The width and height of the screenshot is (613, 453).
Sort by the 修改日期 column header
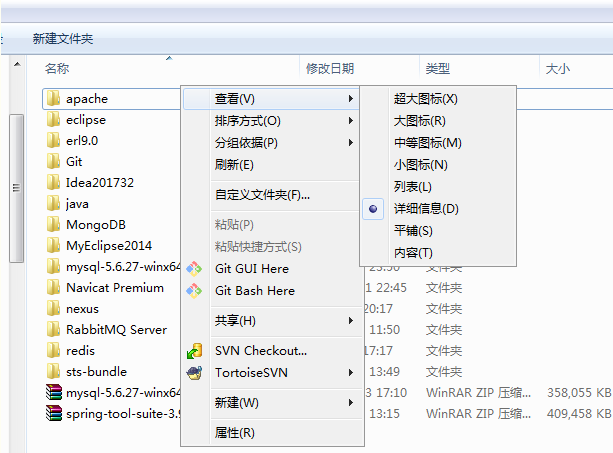pyautogui.click(x=330, y=68)
